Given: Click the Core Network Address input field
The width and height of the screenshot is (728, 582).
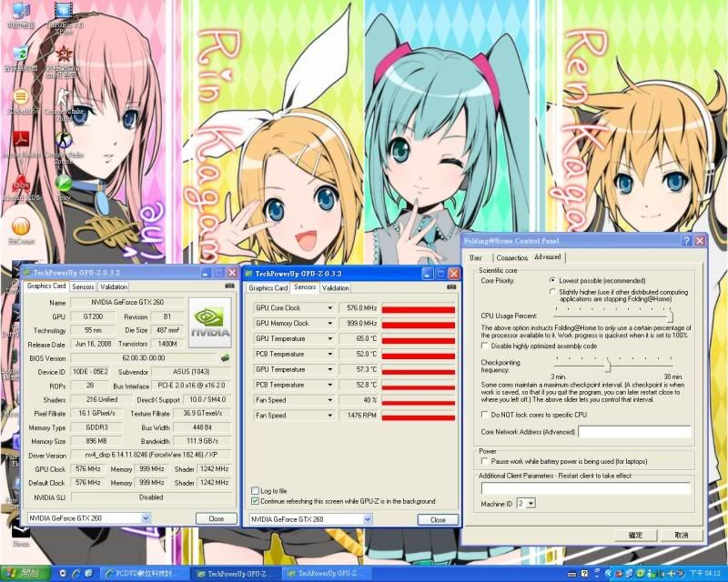Looking at the screenshot, I should pos(634,432).
